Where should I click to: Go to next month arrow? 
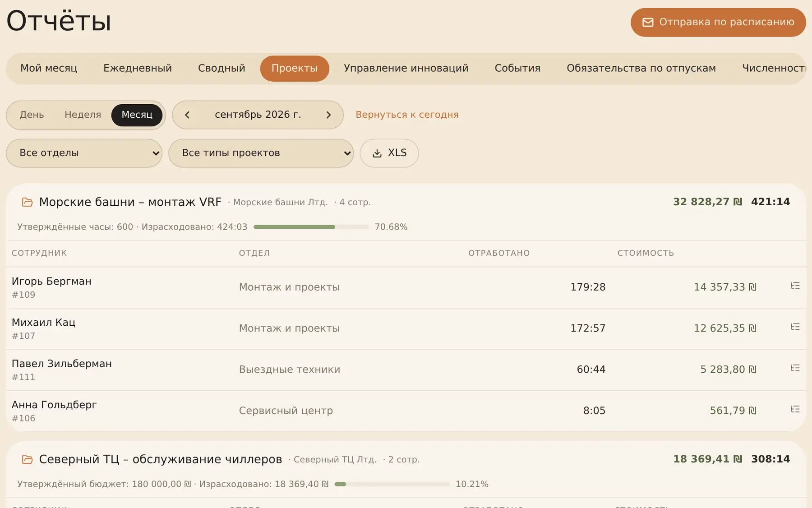click(328, 115)
